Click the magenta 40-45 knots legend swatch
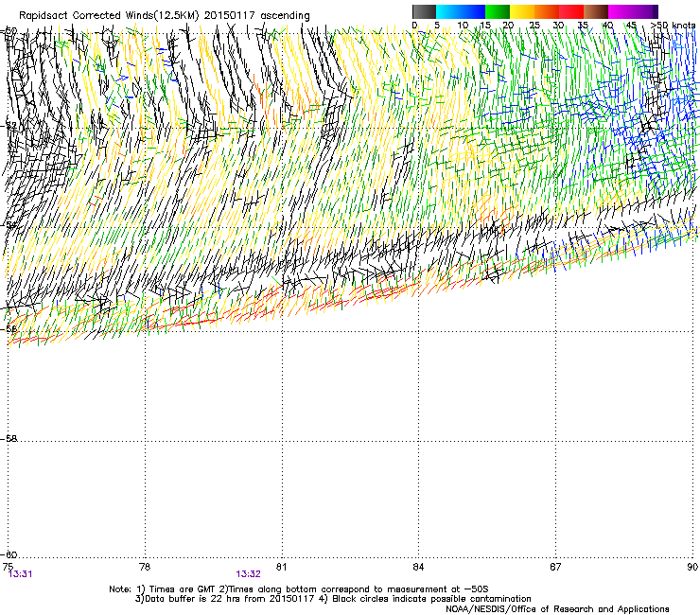The height and width of the screenshot is (615, 700). click(x=621, y=11)
